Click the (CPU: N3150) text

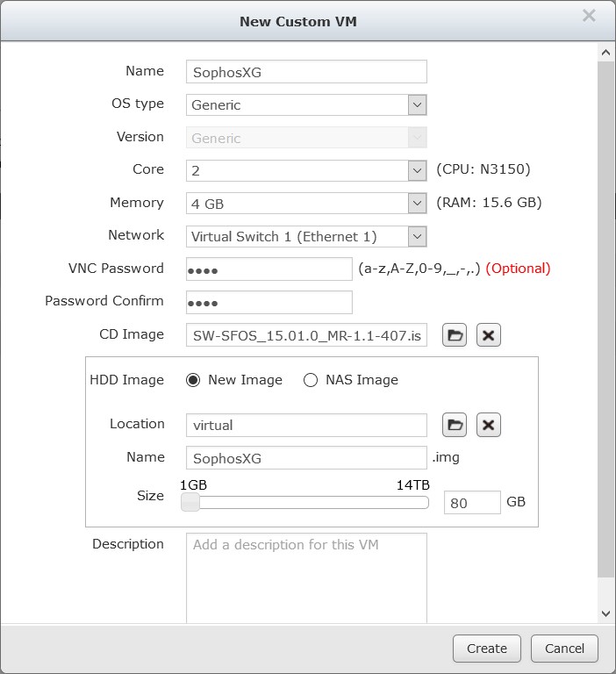point(483,168)
